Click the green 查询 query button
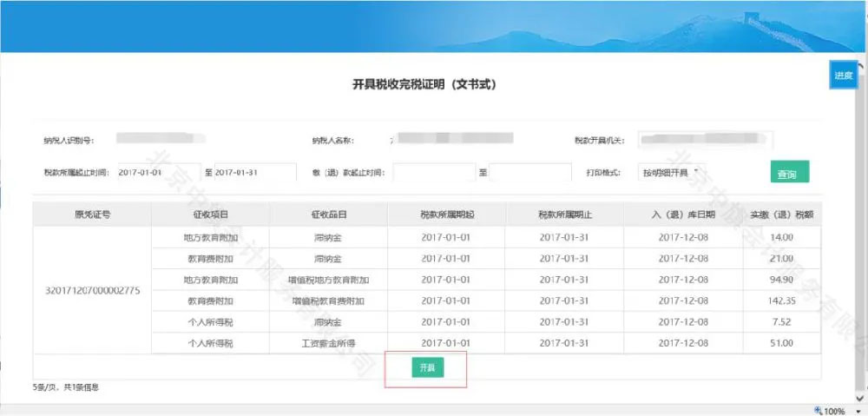Screen dimensions: 868x416 point(788,172)
